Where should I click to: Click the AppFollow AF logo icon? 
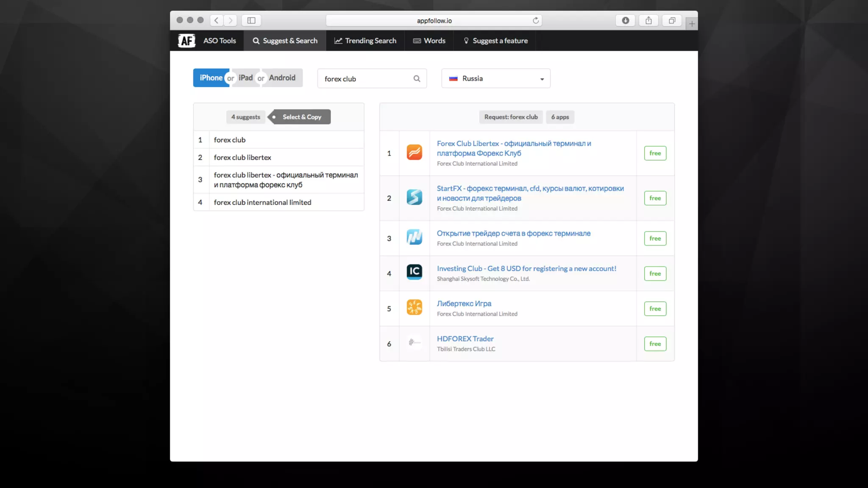click(186, 41)
